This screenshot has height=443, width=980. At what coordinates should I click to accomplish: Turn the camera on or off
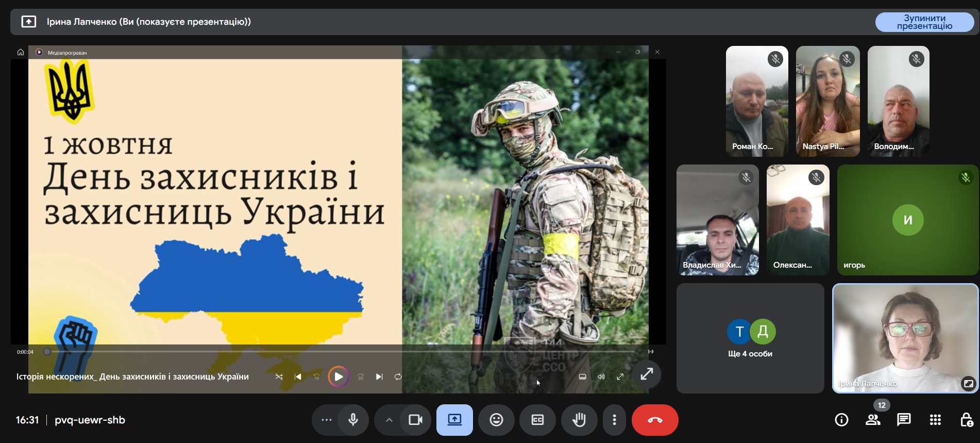tap(415, 420)
